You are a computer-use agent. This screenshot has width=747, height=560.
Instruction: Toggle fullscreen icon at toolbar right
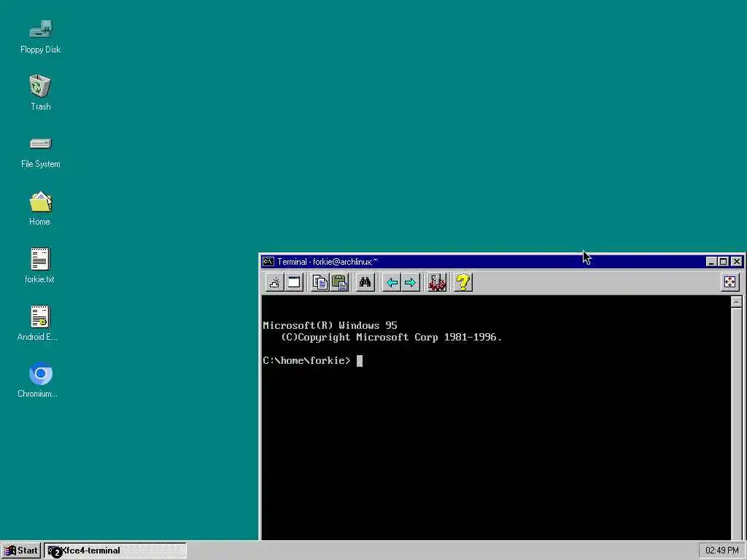pyautogui.click(x=729, y=282)
